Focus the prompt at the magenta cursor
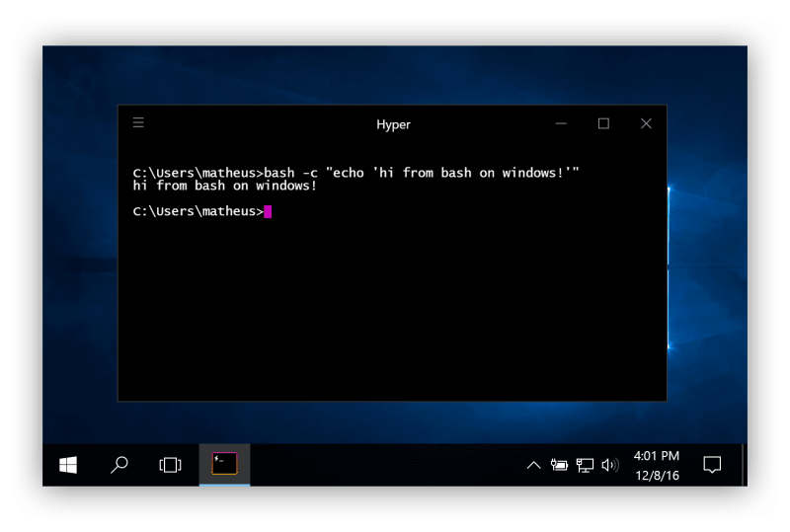The image size is (790, 532). [268, 211]
